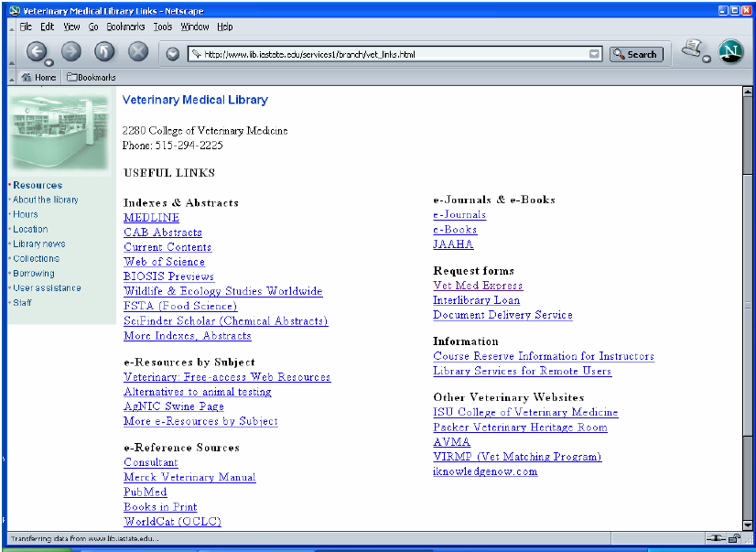Open the PubMed link
This screenshot has width=756, height=552.
coord(146,492)
